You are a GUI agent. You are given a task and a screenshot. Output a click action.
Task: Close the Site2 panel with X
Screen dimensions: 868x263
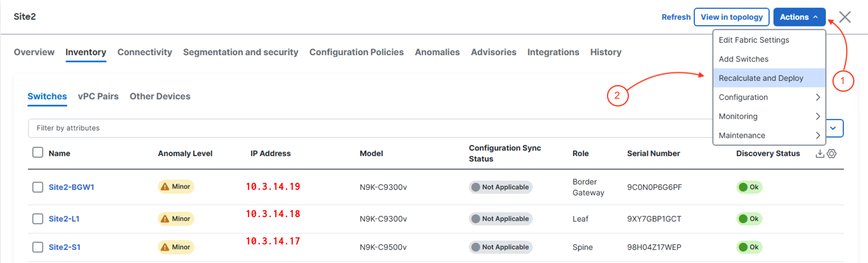[845, 17]
